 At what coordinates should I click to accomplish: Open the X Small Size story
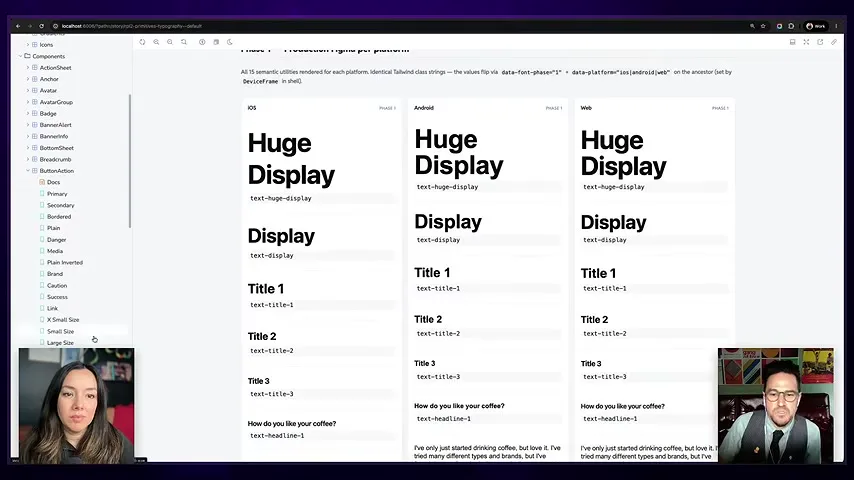63,320
